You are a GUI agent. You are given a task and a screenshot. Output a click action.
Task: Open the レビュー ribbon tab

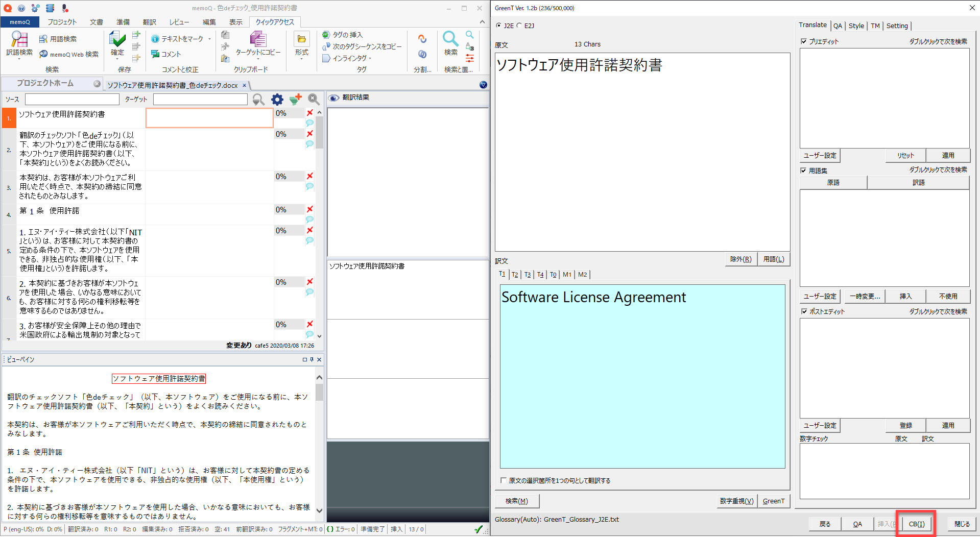coord(179,22)
